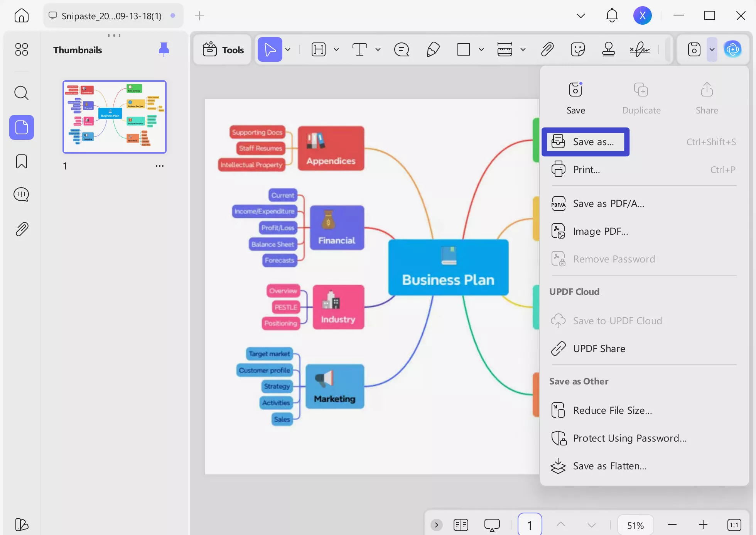Select the Comment tool

[x=402, y=49]
